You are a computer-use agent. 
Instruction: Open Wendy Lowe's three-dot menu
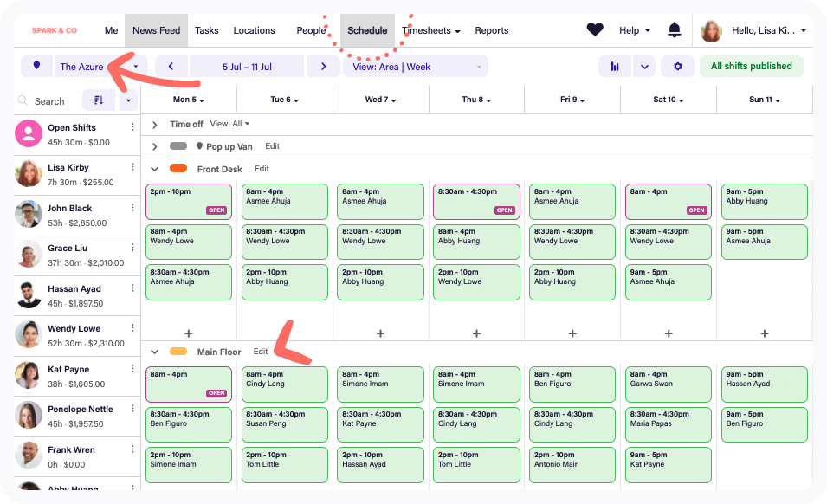coord(132,328)
